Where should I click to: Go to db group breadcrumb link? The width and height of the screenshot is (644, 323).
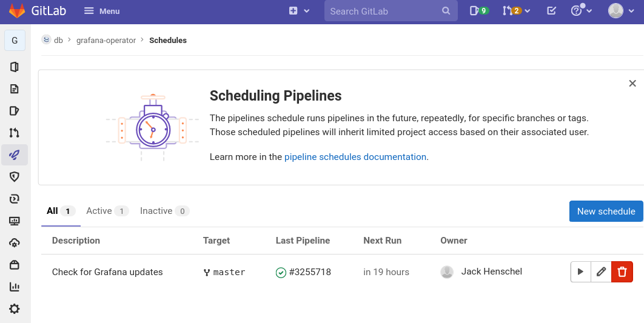58,40
